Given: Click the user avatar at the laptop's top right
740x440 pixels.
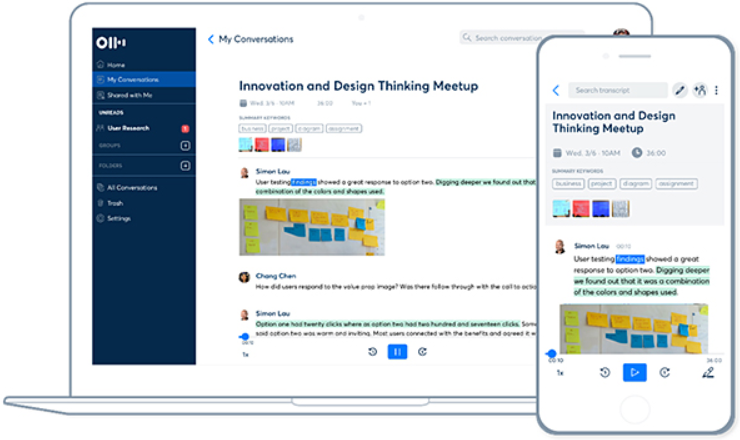Looking at the screenshot, I should 621,33.
